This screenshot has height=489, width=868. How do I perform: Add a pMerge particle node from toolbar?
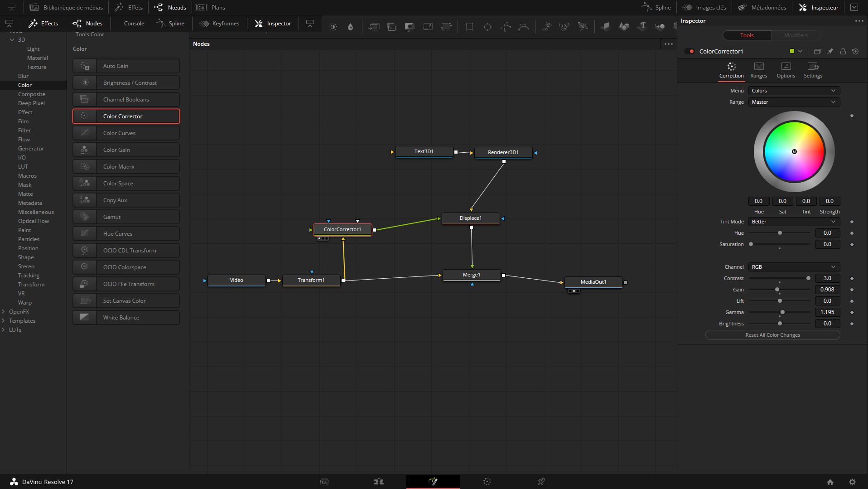tap(564, 27)
